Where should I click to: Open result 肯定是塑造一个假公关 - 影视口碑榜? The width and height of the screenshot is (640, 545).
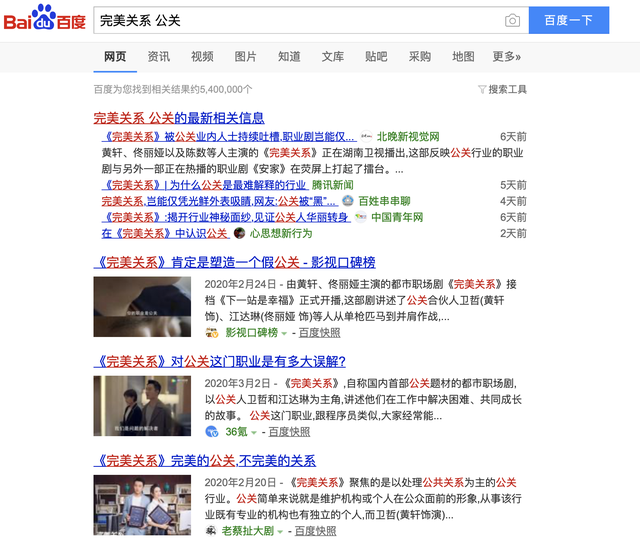pyautogui.click(x=234, y=262)
